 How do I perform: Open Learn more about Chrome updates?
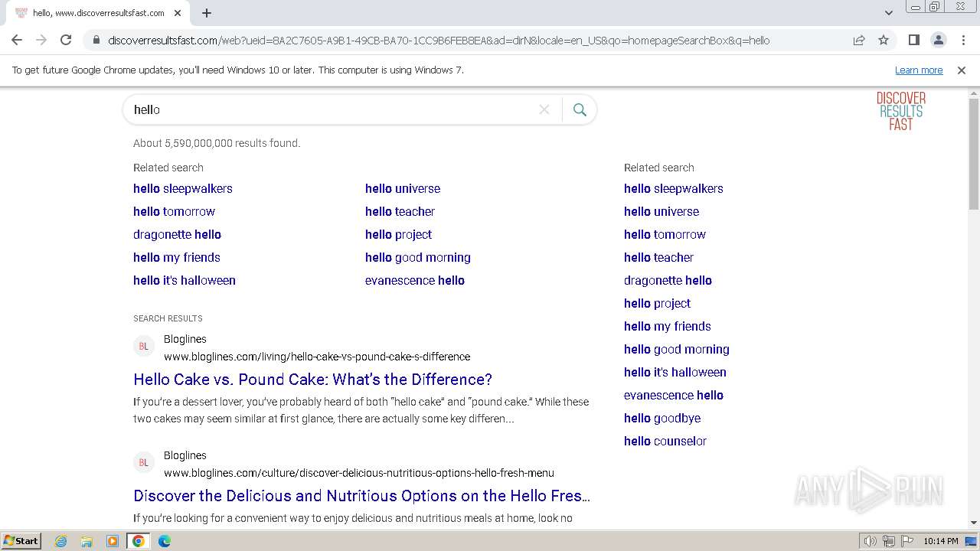pyautogui.click(x=919, y=70)
